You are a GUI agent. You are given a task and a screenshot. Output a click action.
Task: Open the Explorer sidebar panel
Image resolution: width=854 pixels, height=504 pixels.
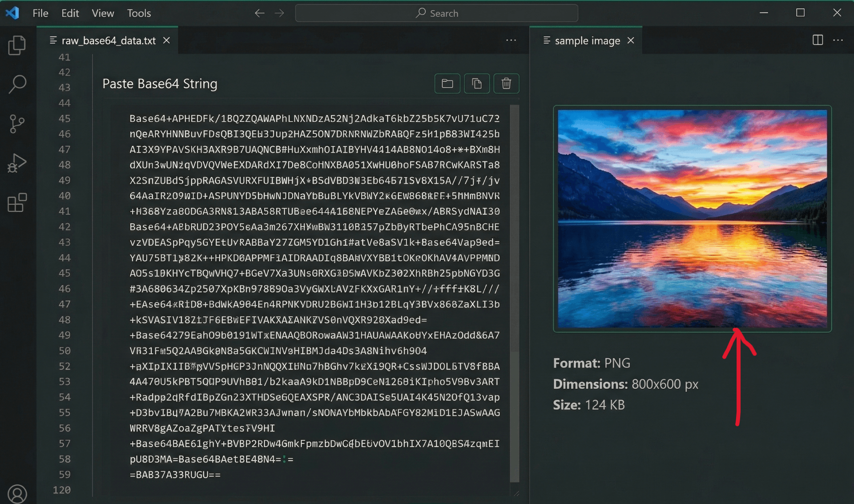(17, 45)
